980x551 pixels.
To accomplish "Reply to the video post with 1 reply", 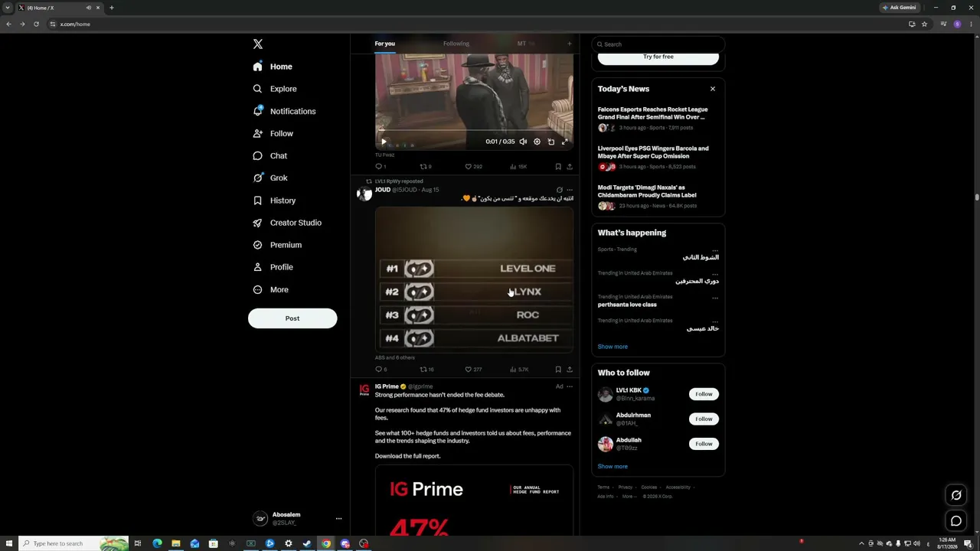I will (381, 166).
